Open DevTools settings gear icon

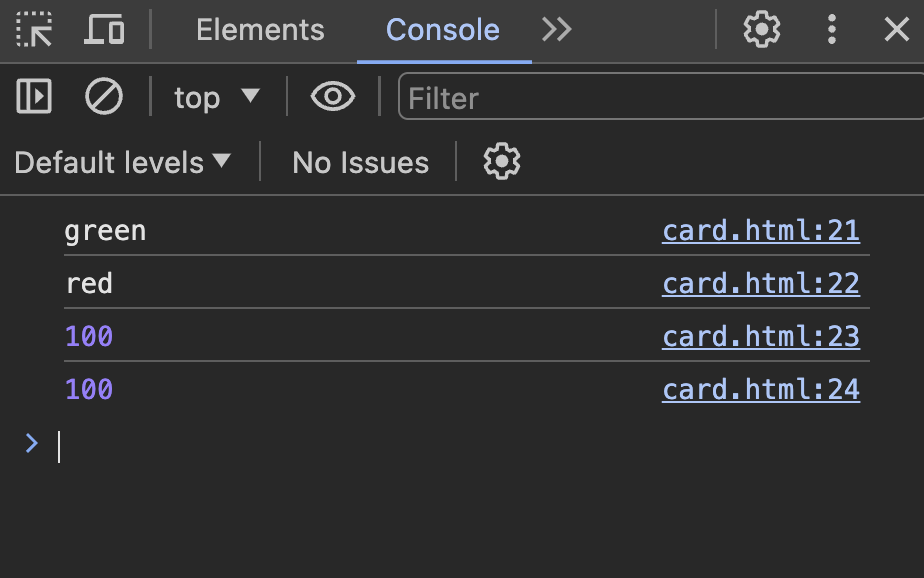(761, 30)
